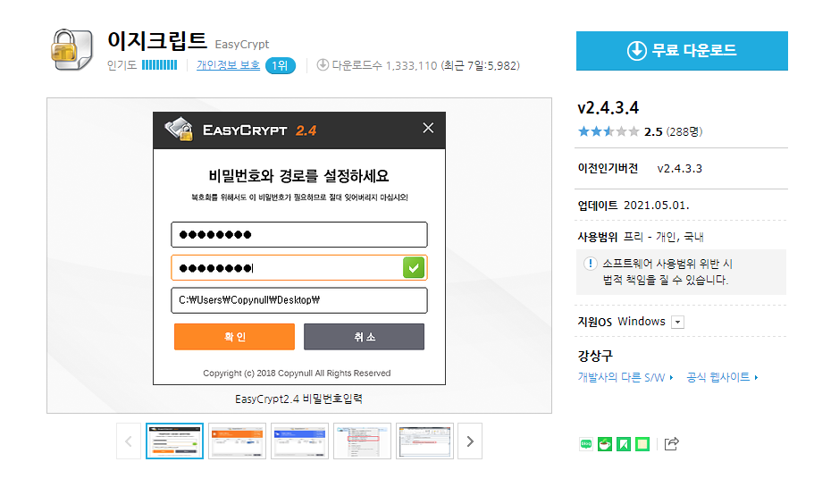This screenshot has height=504, width=814.
Task: Open the privacy protection category link
Action: tap(228, 65)
